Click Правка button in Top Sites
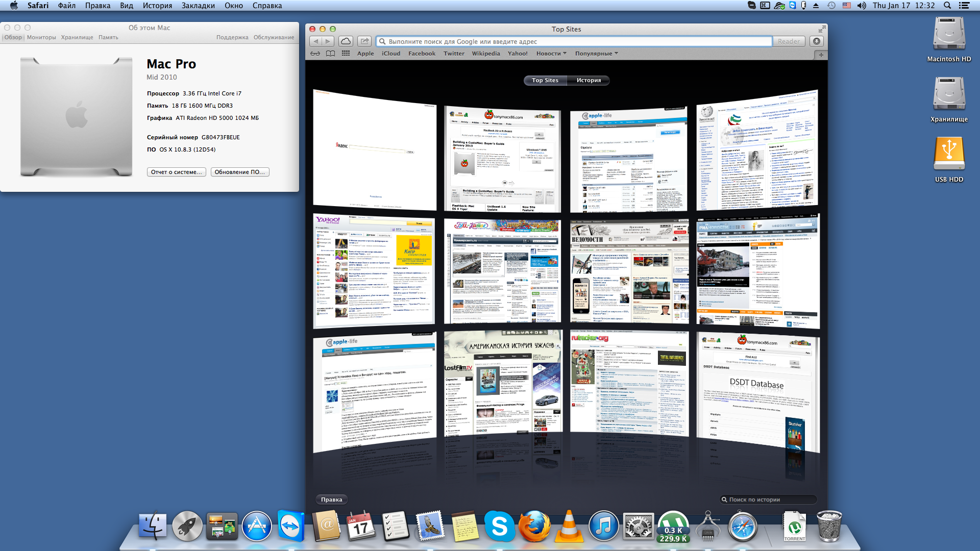This screenshot has width=980, height=551. [332, 499]
